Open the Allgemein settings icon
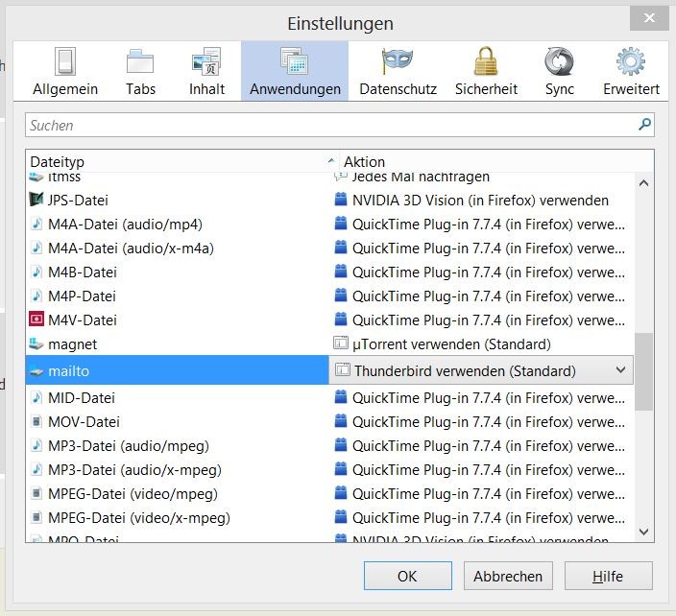Viewport: 676px width, 616px height. coord(65,63)
